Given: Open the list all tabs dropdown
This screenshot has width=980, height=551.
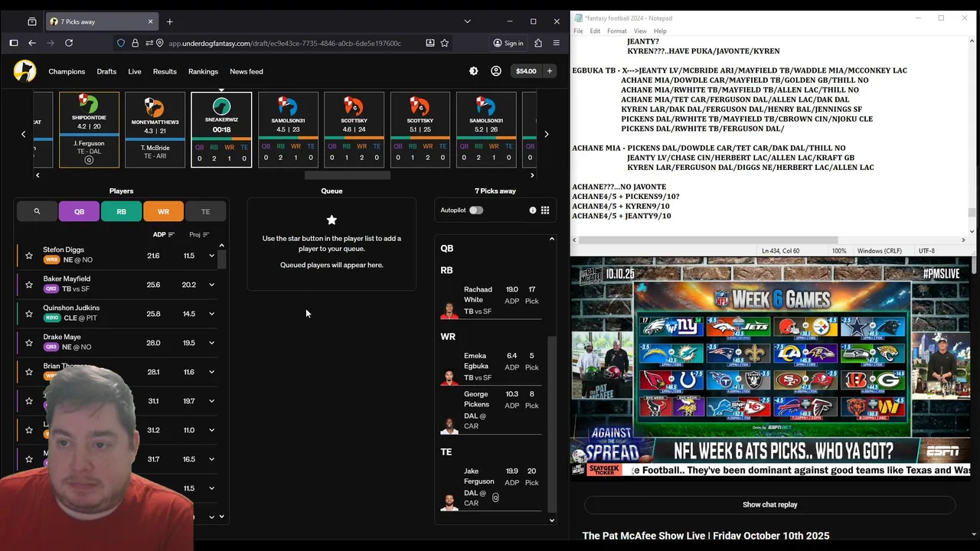Looking at the screenshot, I should (468, 21).
